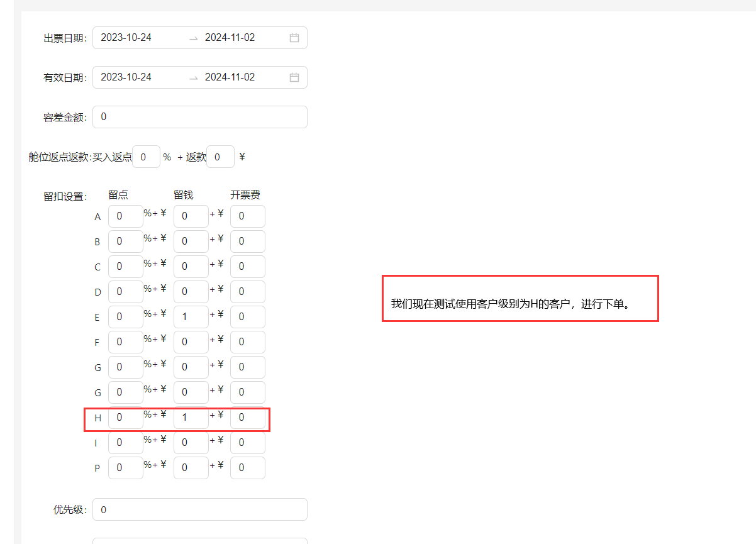The image size is (756, 544).
Task: Click the 留钱 field in row A
Action: coord(191,216)
